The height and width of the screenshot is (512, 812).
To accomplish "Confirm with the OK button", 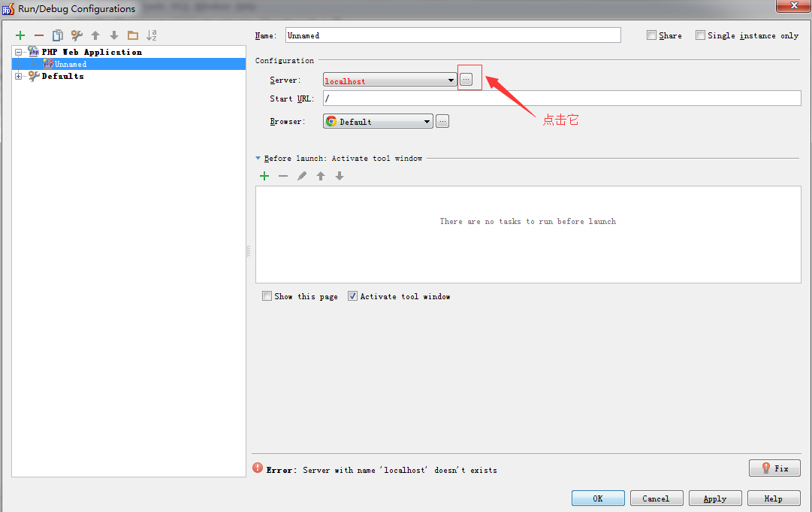I will (598, 498).
